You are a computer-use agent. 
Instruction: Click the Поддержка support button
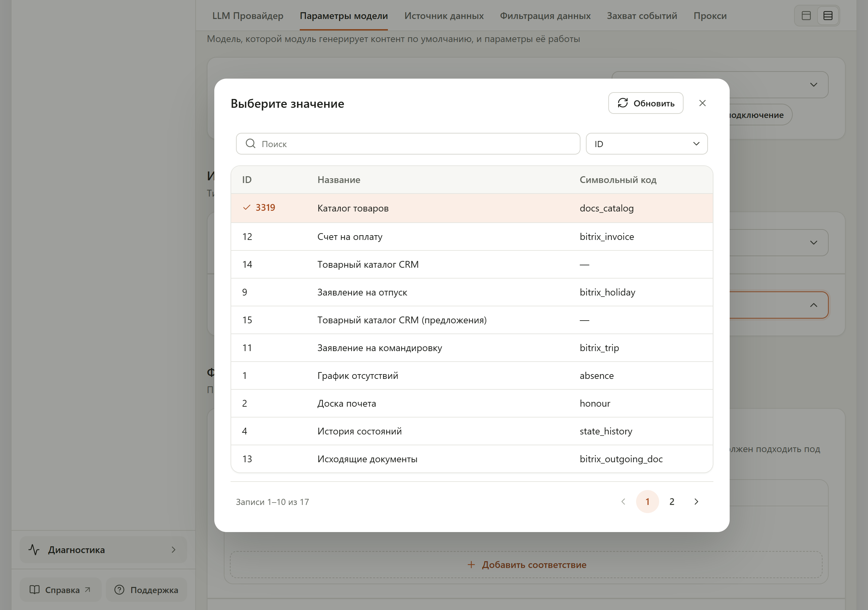[x=146, y=590]
